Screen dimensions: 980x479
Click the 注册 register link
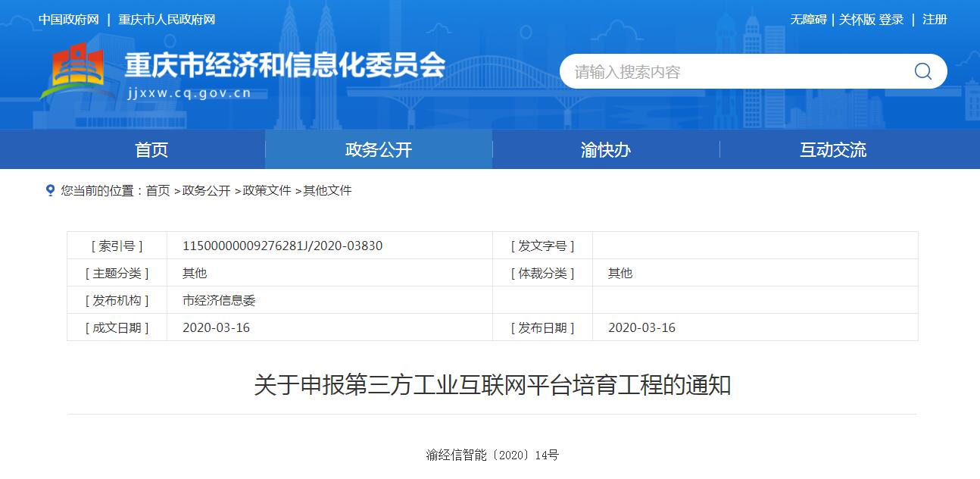coord(935,20)
